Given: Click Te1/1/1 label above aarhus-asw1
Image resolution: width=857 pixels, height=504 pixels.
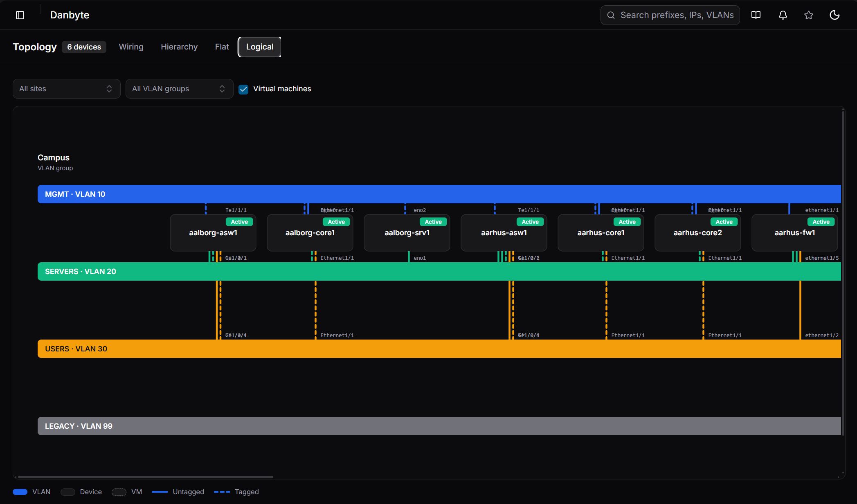Looking at the screenshot, I should [x=529, y=210].
